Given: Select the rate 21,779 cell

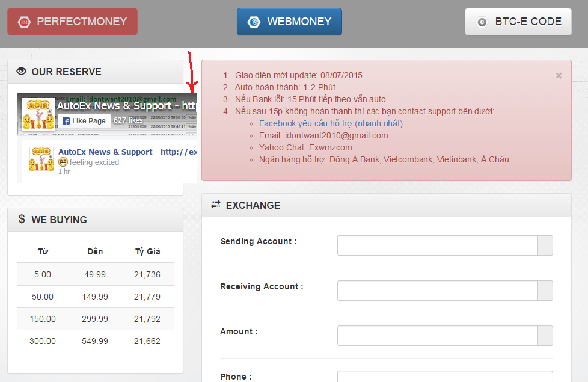Looking at the screenshot, I should click(x=147, y=297).
